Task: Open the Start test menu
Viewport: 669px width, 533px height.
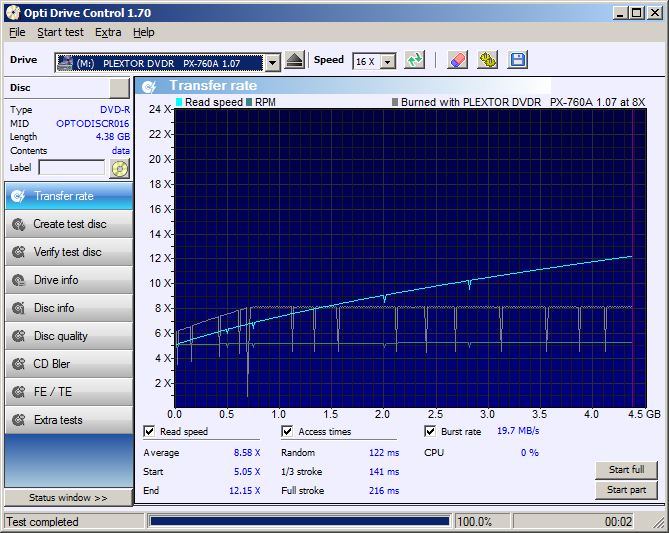Action: [60, 32]
